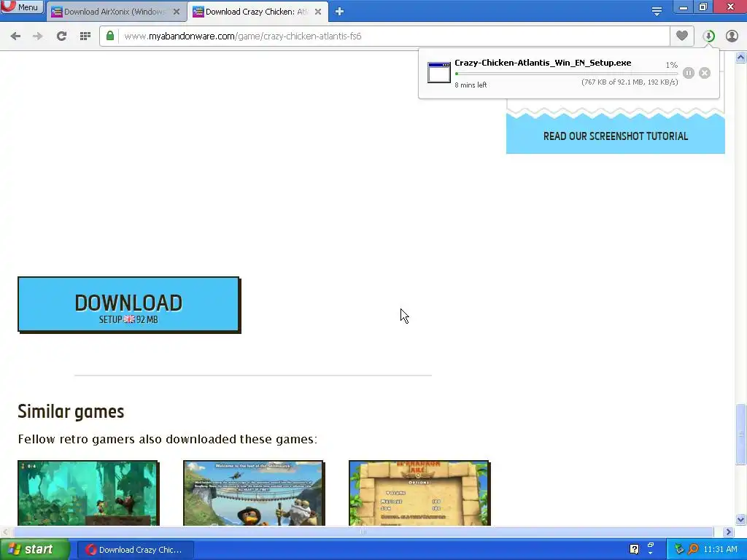The image size is (747, 560).
Task: Pause the Crazy-Chicken-Atlantis setup download
Action: 689,73
